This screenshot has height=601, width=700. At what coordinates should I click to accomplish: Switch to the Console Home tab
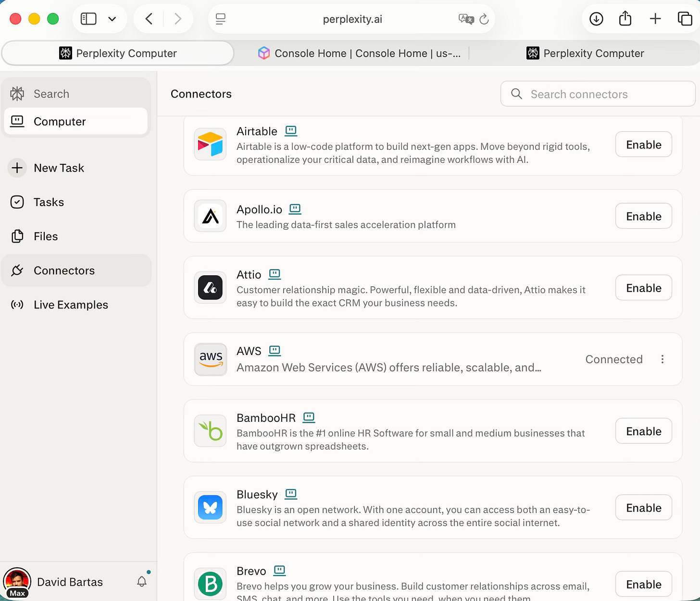(359, 53)
